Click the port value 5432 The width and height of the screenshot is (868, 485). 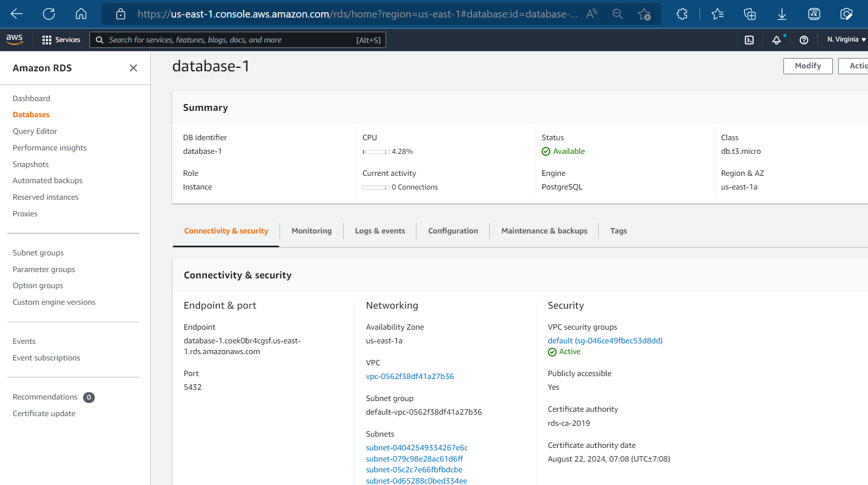[193, 387]
